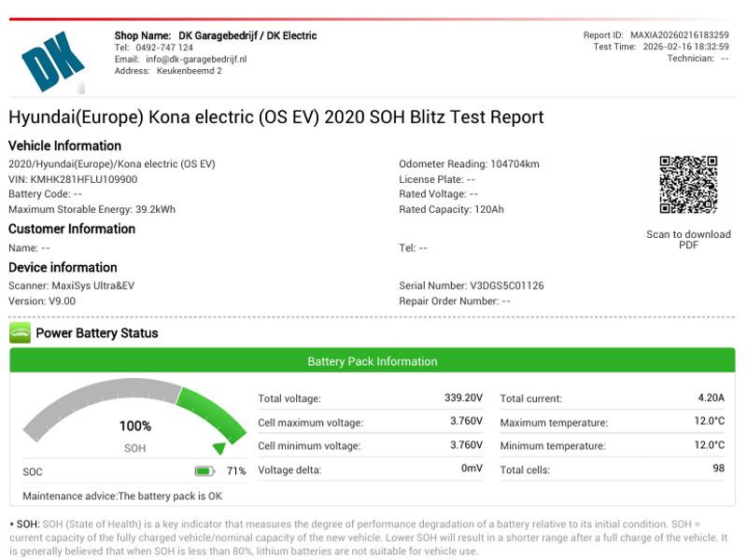Viewport: 747px width, 560px height.
Task: Select the VIN number KMHK281HFLU109900
Action: (x=83, y=179)
